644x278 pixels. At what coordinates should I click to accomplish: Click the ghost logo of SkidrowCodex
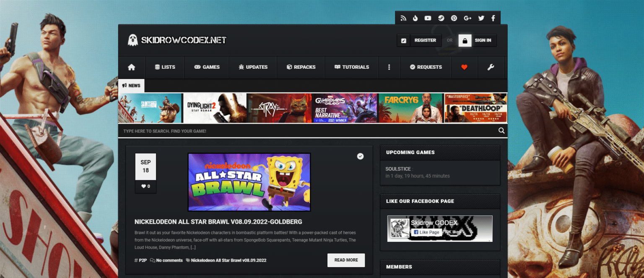coord(132,40)
